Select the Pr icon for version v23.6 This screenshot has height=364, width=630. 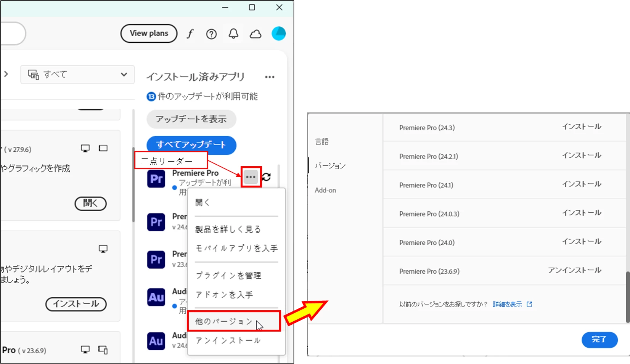tap(156, 260)
